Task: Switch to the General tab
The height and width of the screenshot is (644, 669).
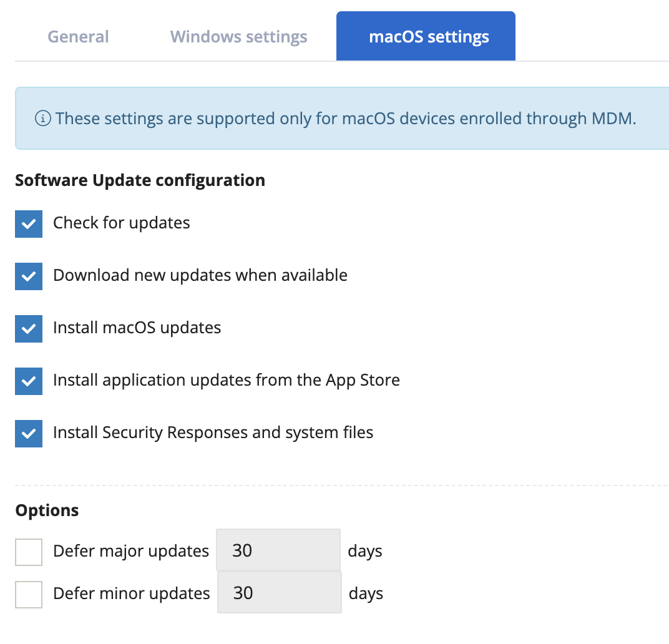Action: pos(78,36)
